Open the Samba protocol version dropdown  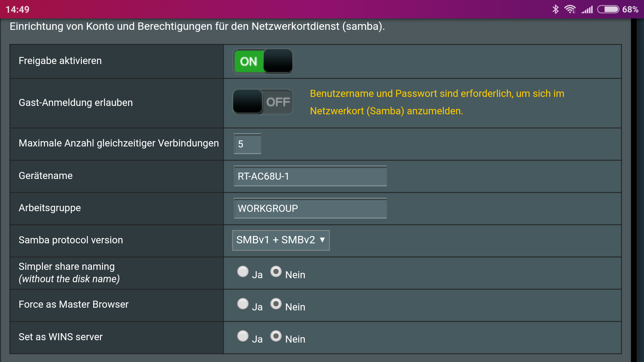(x=280, y=240)
